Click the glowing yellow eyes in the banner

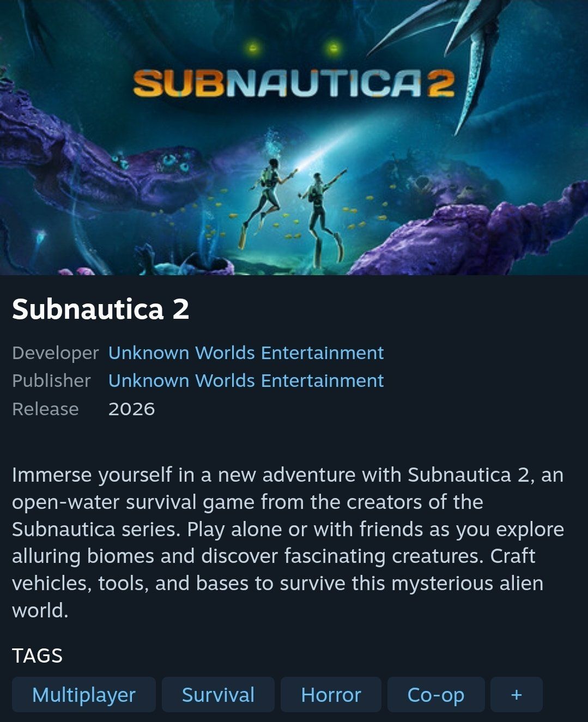click(293, 49)
